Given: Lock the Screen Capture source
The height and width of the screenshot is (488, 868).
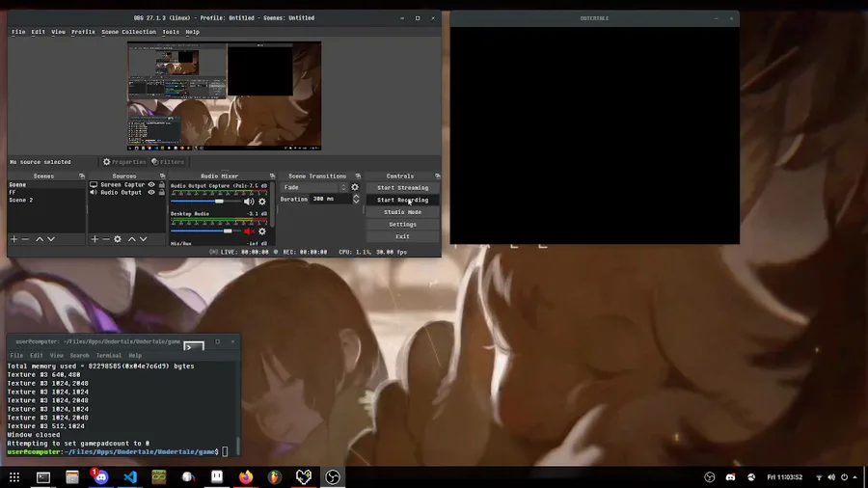Looking at the screenshot, I should pos(162,185).
